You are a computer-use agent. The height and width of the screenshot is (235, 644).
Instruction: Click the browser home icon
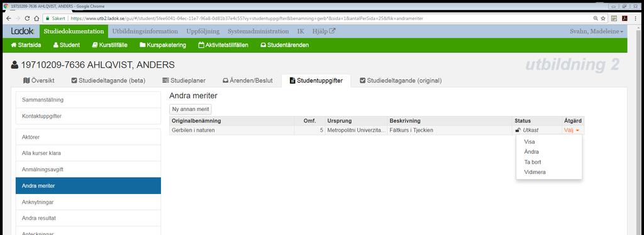pyautogui.click(x=36, y=18)
